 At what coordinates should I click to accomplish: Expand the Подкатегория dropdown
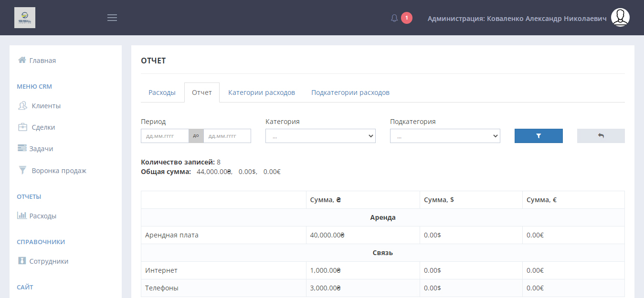(x=445, y=136)
